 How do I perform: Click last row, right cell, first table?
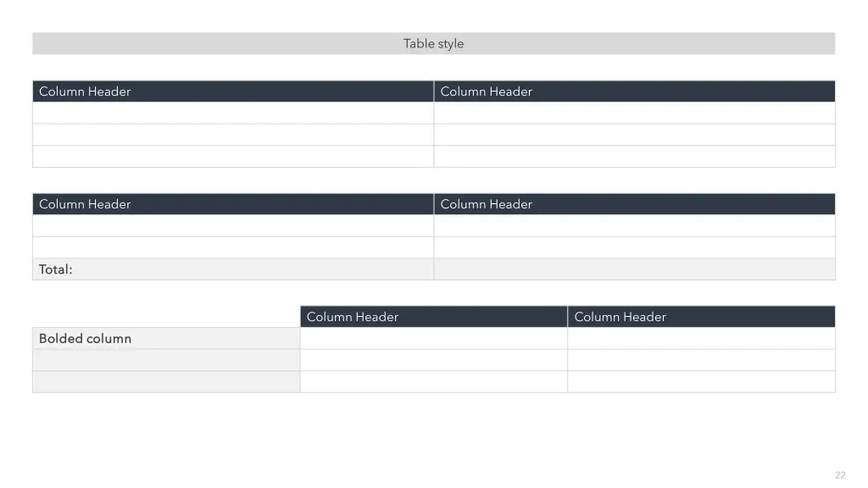pyautogui.click(x=634, y=157)
